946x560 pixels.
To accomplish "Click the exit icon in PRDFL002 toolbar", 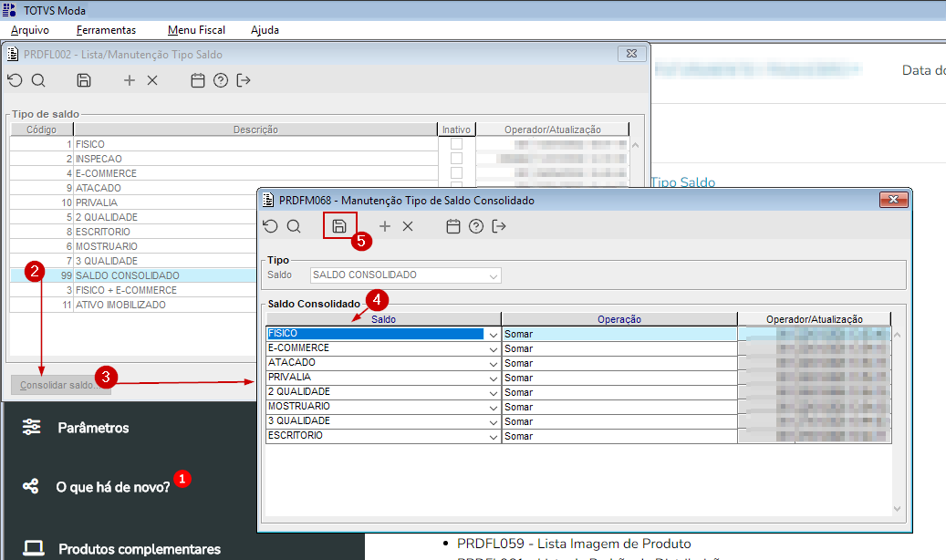I will 244,80.
